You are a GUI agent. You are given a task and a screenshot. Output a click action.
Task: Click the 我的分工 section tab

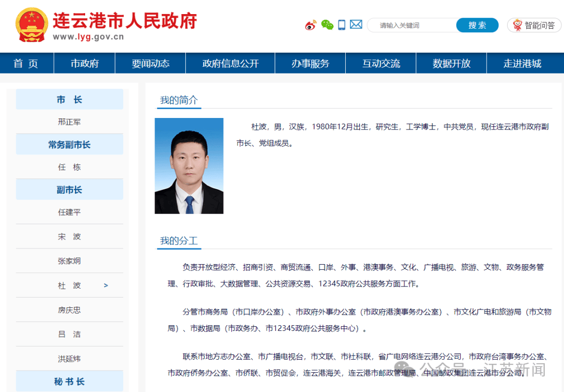[179, 241]
